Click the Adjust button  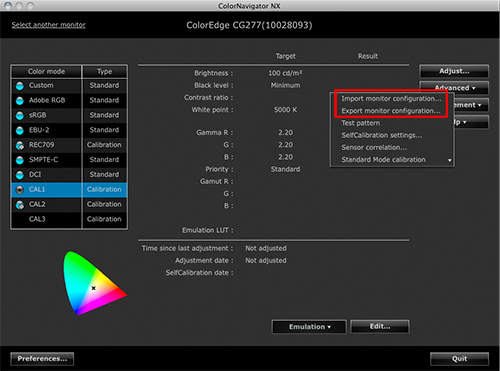(454, 71)
